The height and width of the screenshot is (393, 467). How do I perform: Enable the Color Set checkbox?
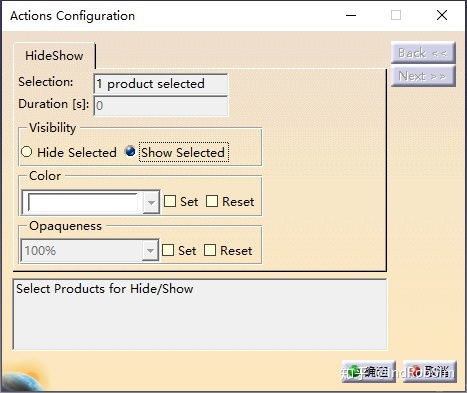click(x=170, y=201)
